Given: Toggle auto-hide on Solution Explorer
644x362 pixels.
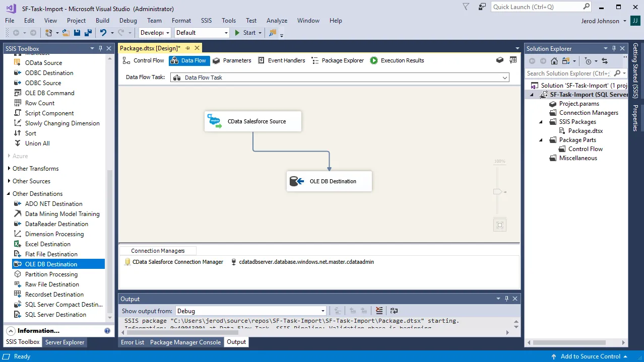Looking at the screenshot, I should (613, 48).
